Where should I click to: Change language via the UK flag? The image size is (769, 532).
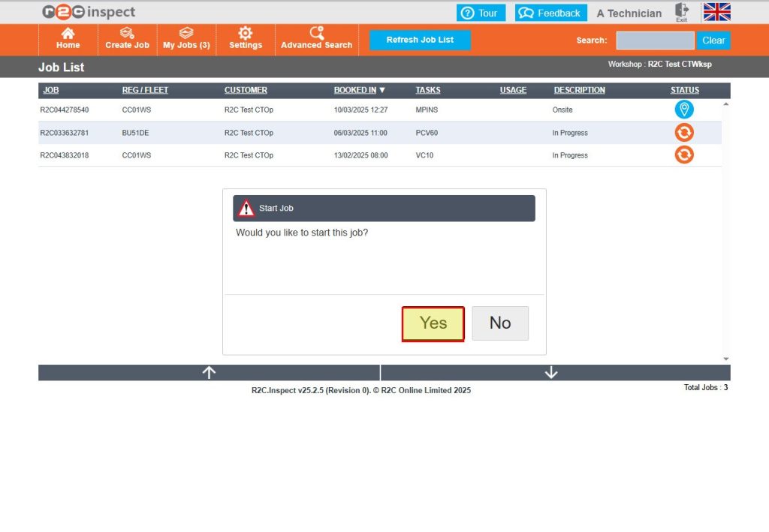coord(716,12)
